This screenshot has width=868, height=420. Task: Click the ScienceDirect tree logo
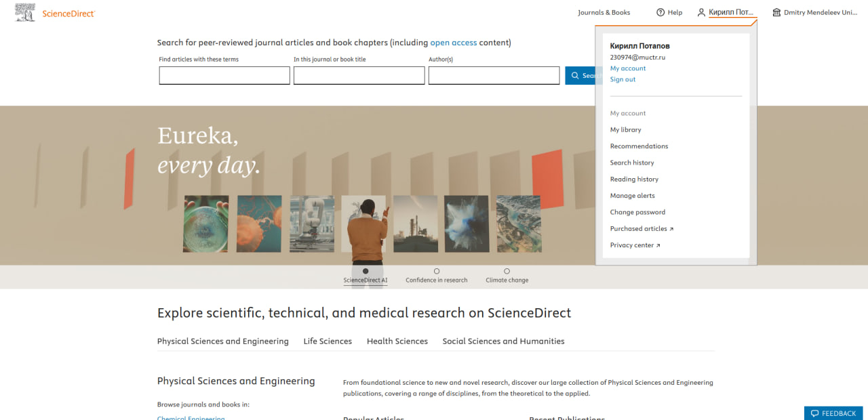pos(25,12)
